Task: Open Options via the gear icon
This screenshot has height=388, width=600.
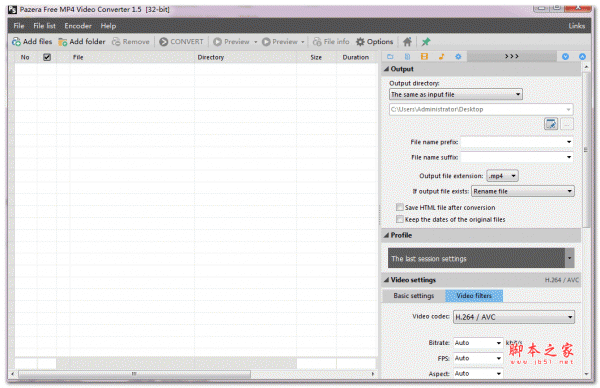Action: click(x=360, y=42)
